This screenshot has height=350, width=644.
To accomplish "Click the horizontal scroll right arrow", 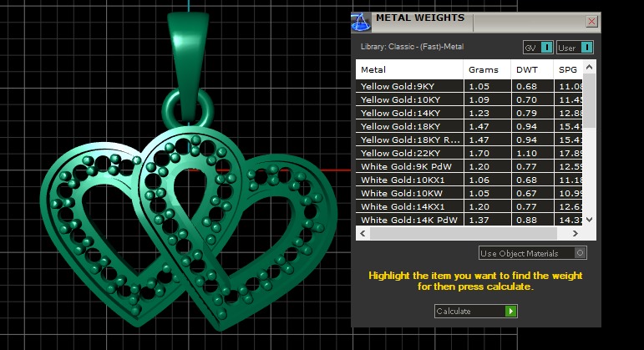I will click(x=575, y=233).
